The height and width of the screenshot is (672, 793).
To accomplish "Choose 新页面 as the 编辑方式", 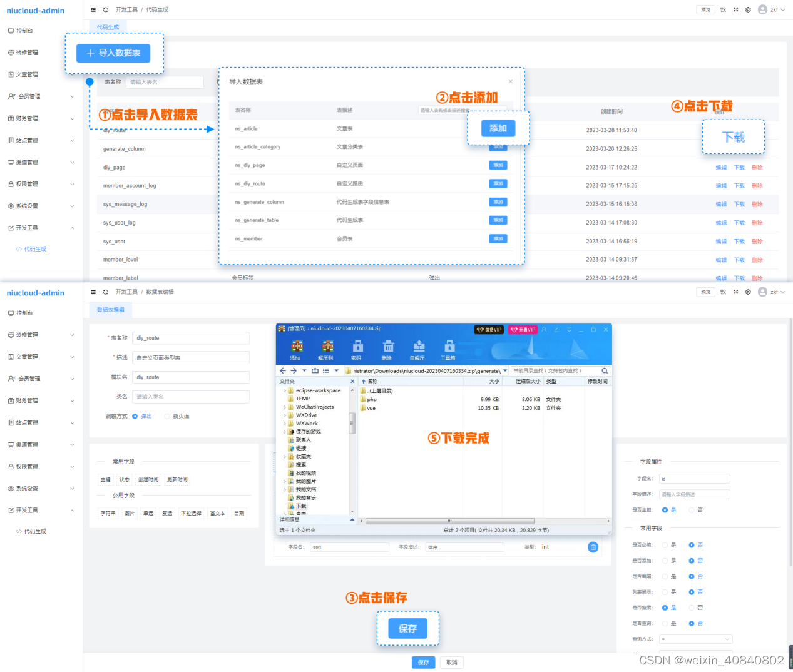I will point(168,415).
